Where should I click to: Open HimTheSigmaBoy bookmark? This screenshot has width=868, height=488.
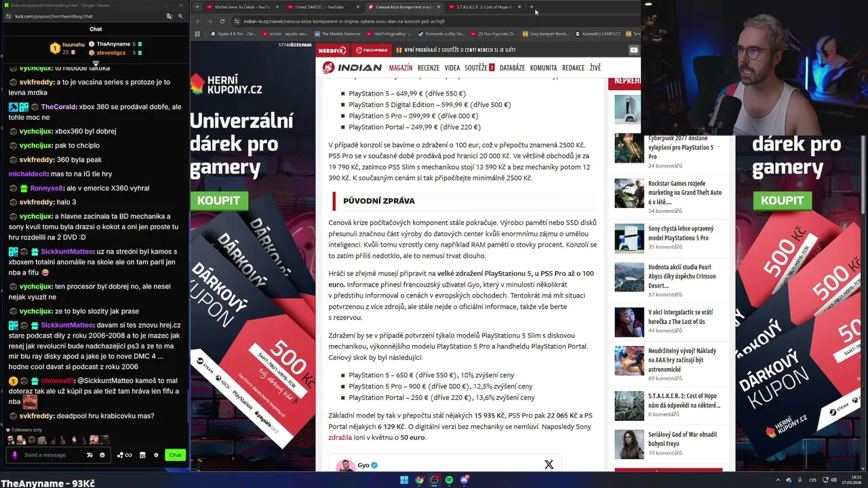(x=388, y=33)
